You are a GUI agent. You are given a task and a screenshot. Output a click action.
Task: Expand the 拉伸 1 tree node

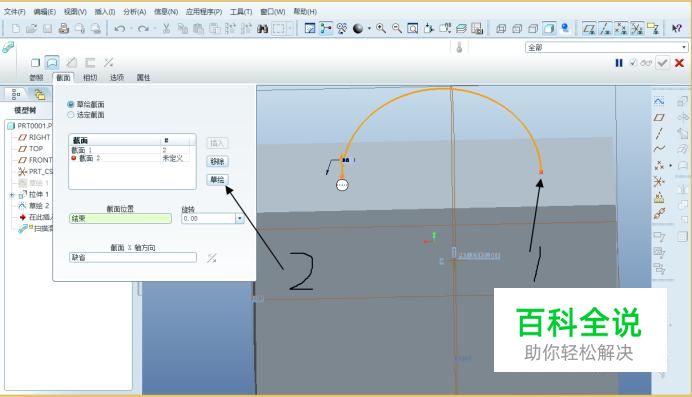(12, 195)
